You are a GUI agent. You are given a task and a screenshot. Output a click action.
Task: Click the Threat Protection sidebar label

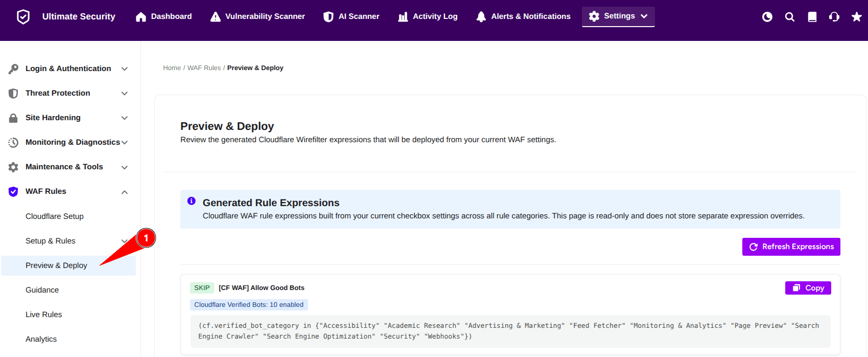58,93
